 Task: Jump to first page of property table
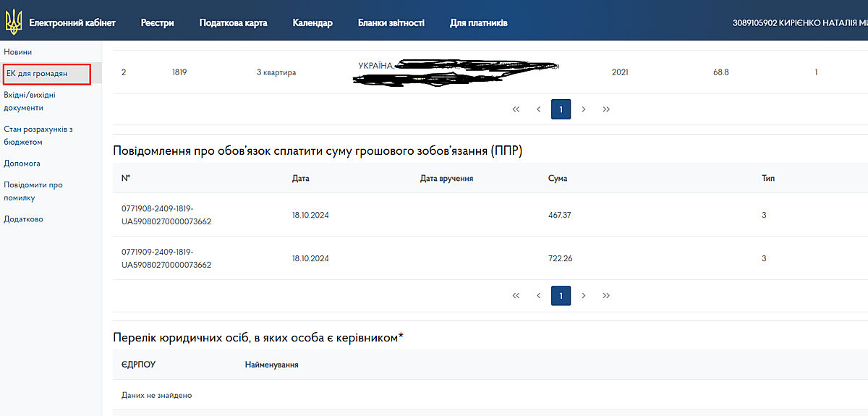pos(516,109)
